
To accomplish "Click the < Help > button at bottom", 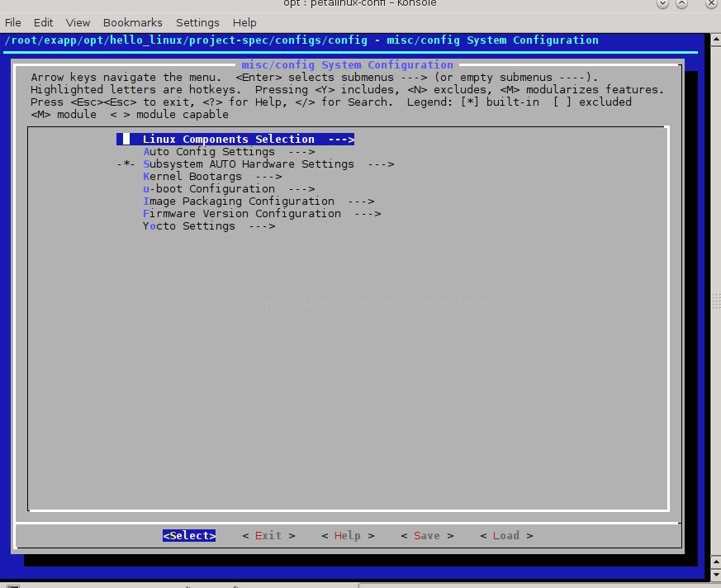I will pos(348,536).
